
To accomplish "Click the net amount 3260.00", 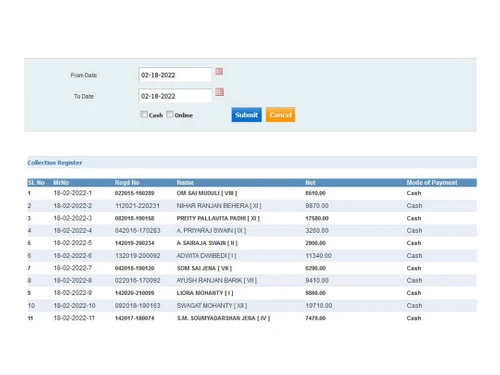I will (317, 230).
